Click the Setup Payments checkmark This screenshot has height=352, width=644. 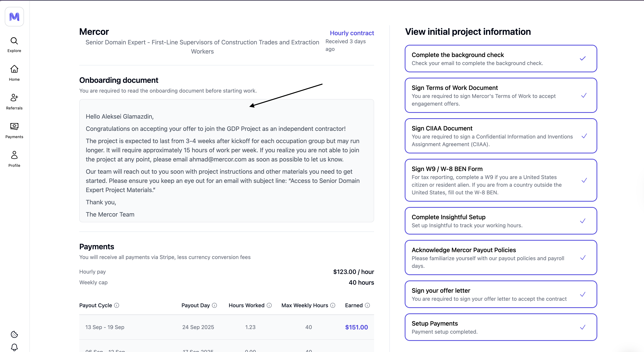(x=583, y=327)
